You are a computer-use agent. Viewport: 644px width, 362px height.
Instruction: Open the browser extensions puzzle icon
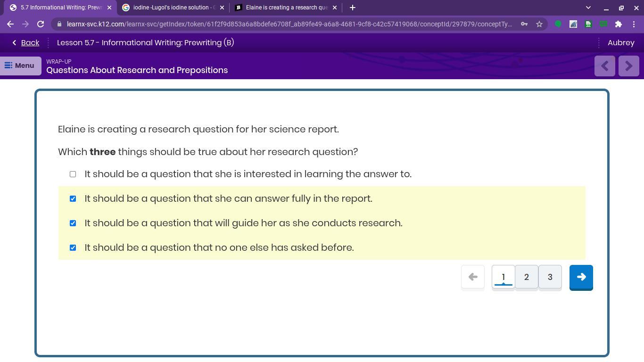pos(619,24)
